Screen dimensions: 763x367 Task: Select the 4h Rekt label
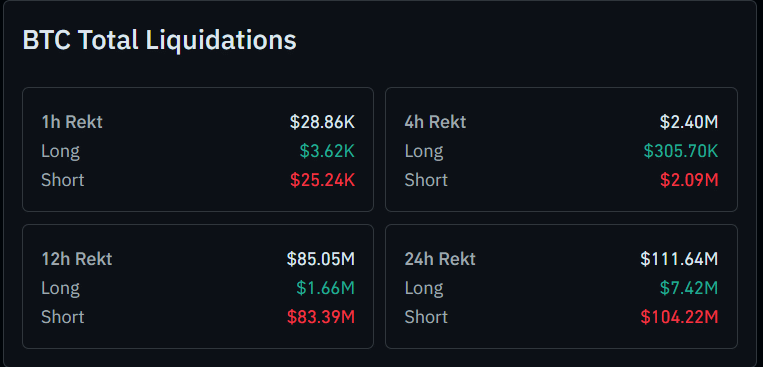(x=435, y=122)
